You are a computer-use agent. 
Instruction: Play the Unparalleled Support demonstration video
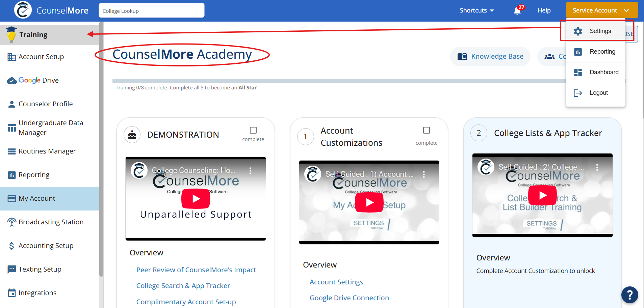click(x=196, y=199)
